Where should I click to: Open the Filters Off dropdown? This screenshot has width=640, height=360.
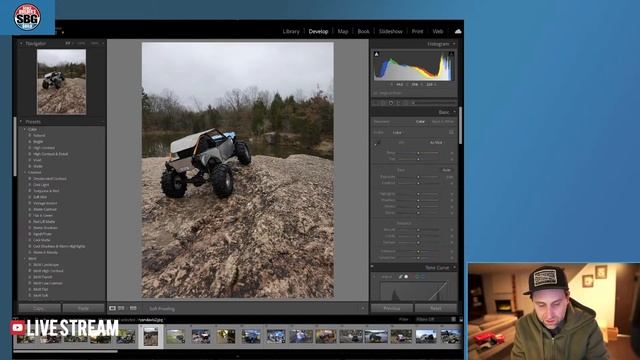tap(425, 319)
